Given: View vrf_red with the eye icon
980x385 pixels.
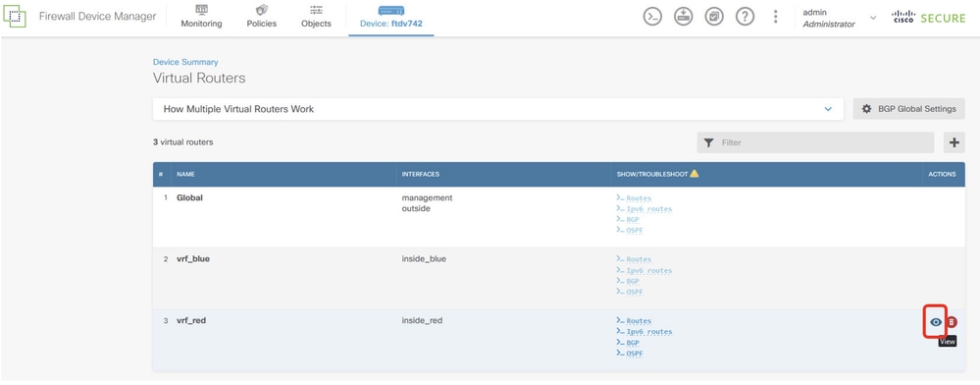Looking at the screenshot, I should (x=936, y=322).
